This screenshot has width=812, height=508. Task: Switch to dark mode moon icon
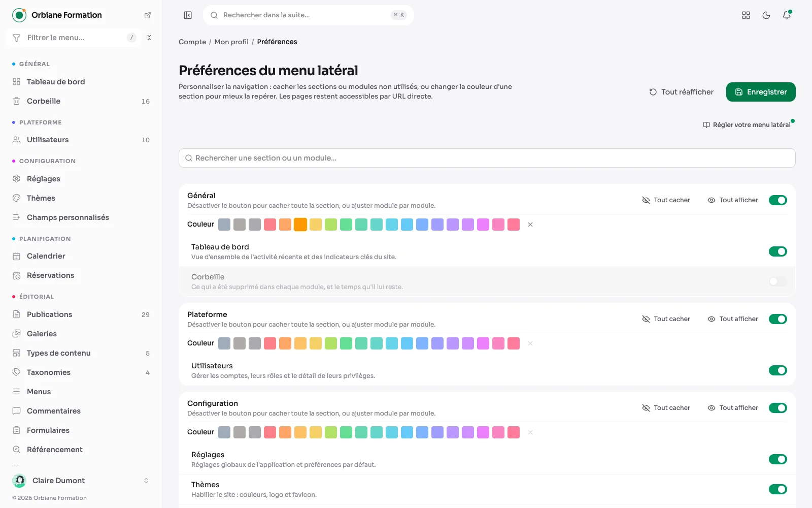[x=766, y=15]
